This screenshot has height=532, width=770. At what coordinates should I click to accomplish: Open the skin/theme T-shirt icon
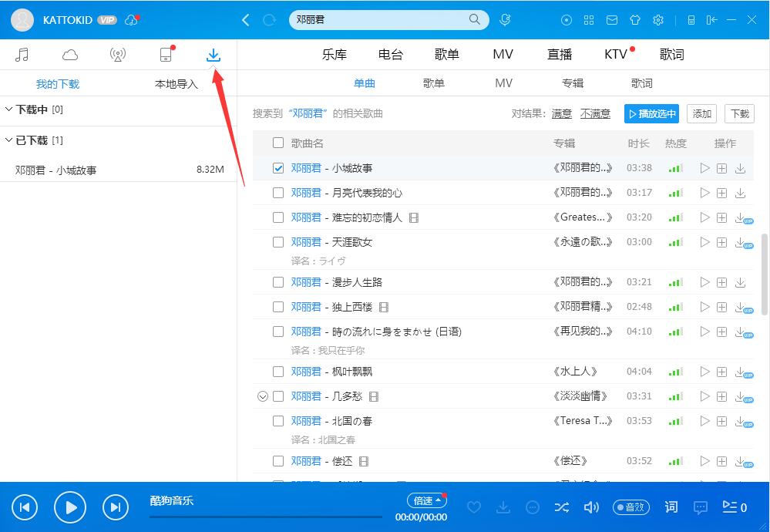click(x=634, y=20)
